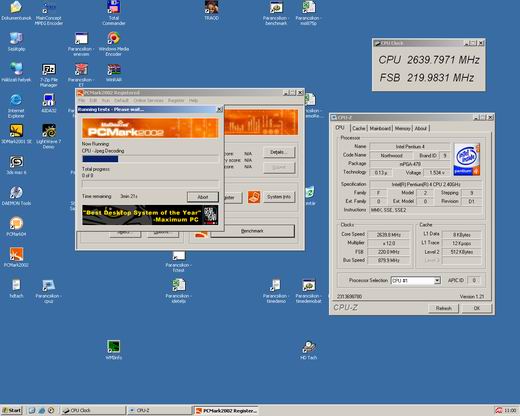The height and width of the screenshot is (416, 520).
Task: Click the Intel Pentium 4 logo in CPU-Z
Action: (467, 159)
